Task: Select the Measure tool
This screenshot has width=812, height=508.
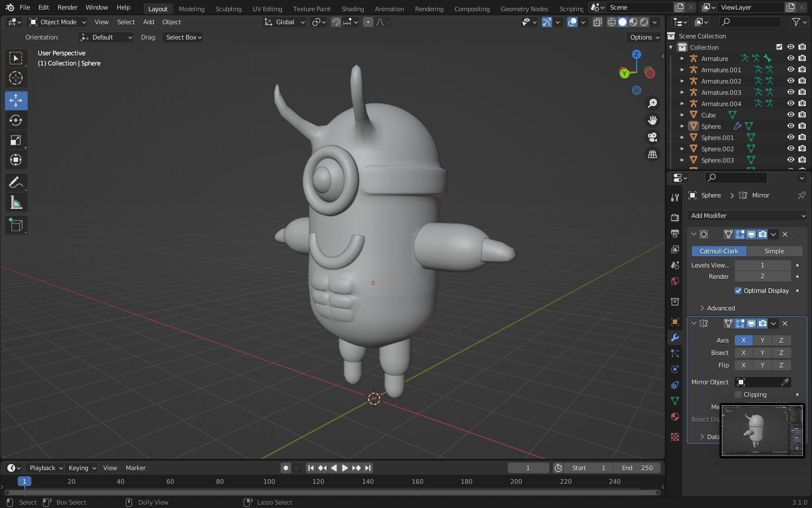Action: (x=16, y=203)
